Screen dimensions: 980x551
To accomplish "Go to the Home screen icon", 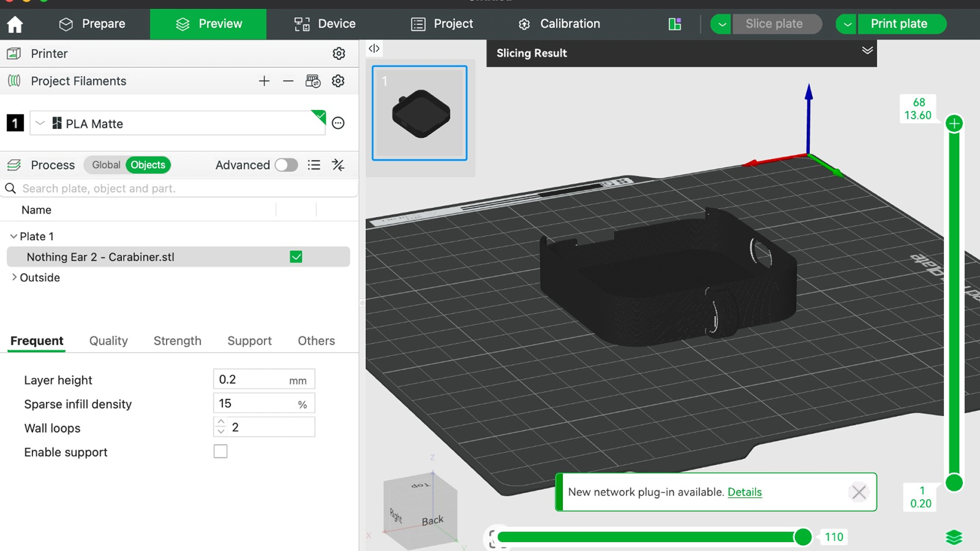I will [15, 24].
